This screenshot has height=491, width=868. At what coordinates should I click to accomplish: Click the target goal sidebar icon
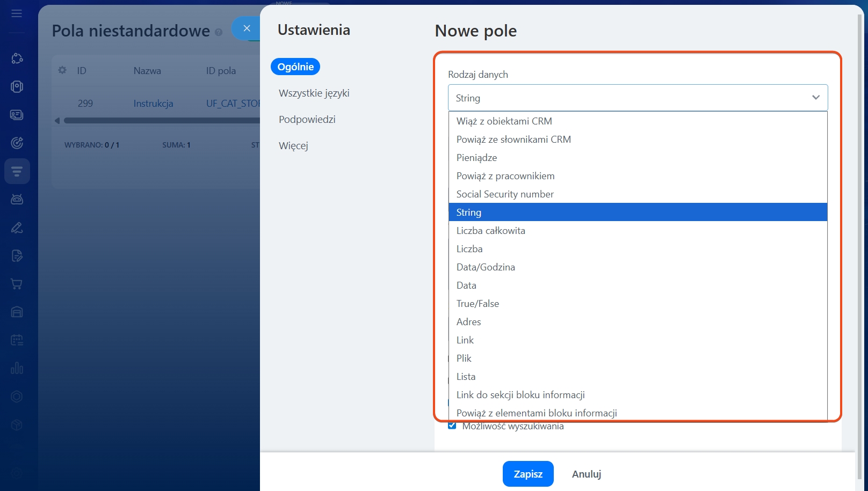click(17, 143)
